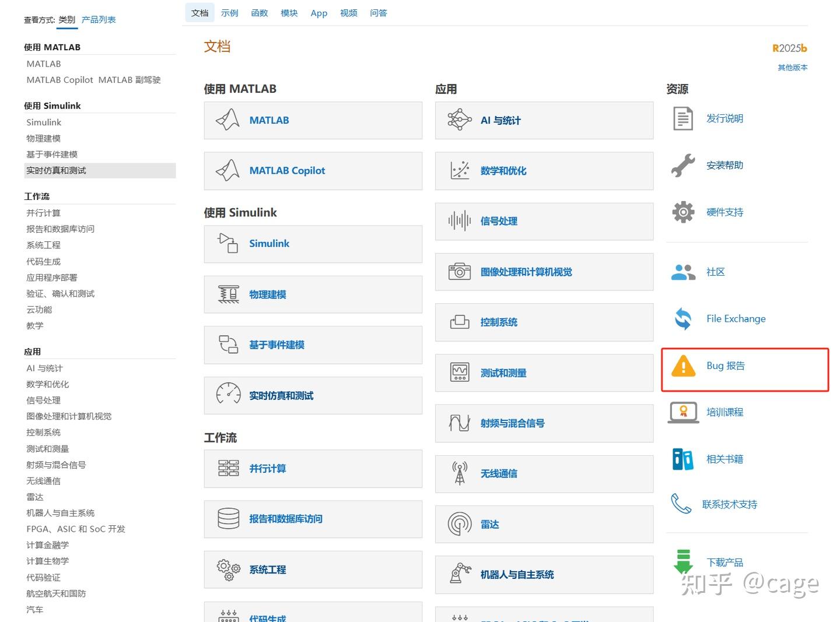The image size is (840, 622).
Task: Open the 联系技术支持 phone icon
Action: pos(681,504)
